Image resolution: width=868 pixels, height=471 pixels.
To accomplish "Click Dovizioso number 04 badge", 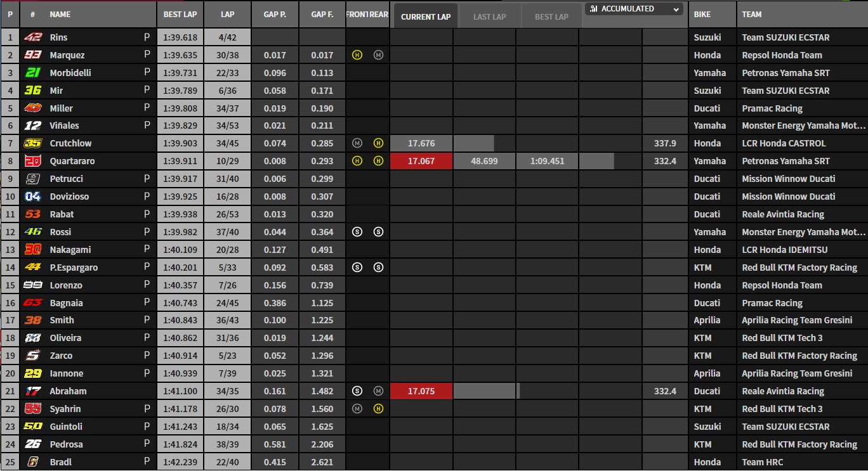I will click(x=32, y=197).
